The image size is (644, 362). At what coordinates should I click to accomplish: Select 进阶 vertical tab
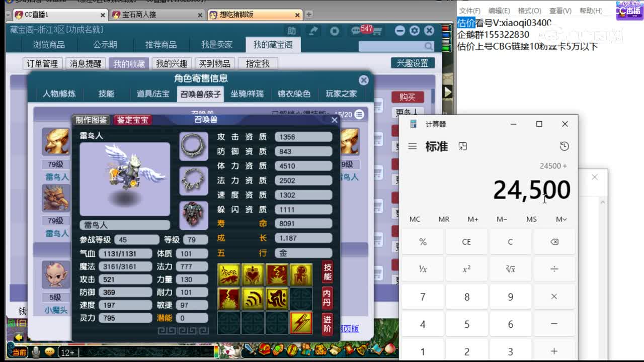(x=328, y=324)
